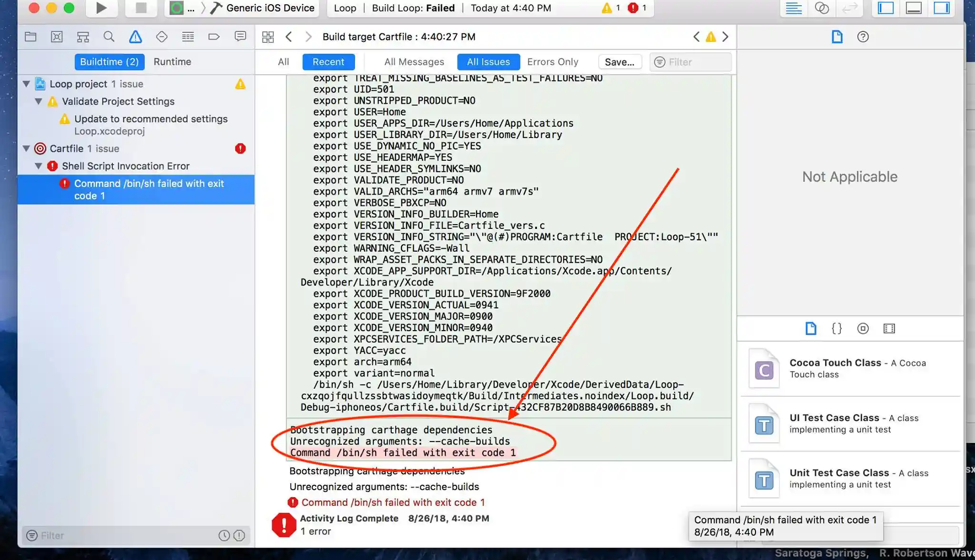Collapse the Loop project issue group
The height and width of the screenshot is (560, 975).
pyautogui.click(x=27, y=84)
